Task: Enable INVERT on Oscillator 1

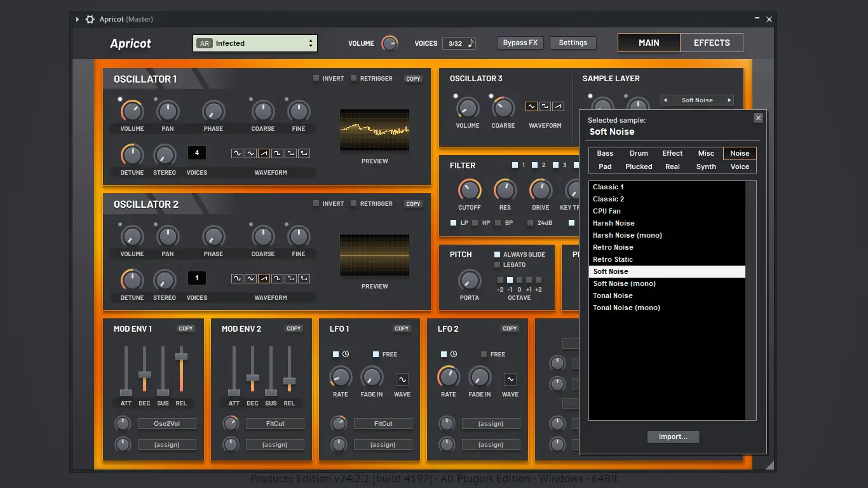Action: coord(316,78)
